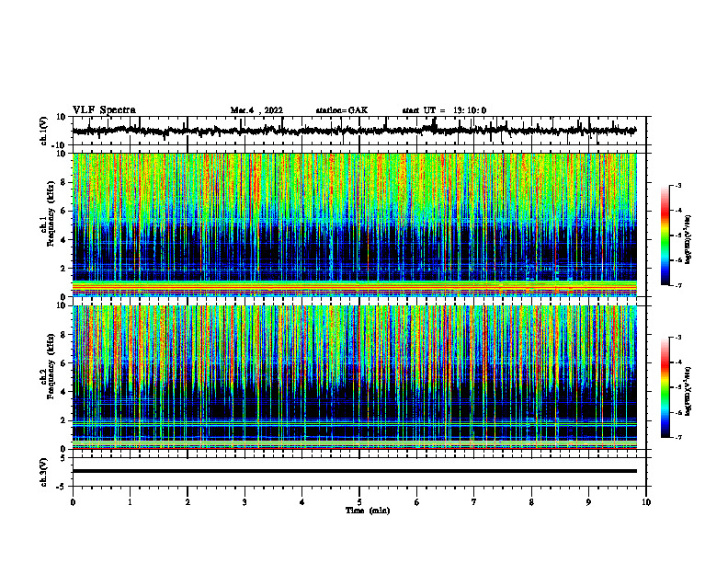Click the ch.1 waveform trace panel

tap(359, 131)
